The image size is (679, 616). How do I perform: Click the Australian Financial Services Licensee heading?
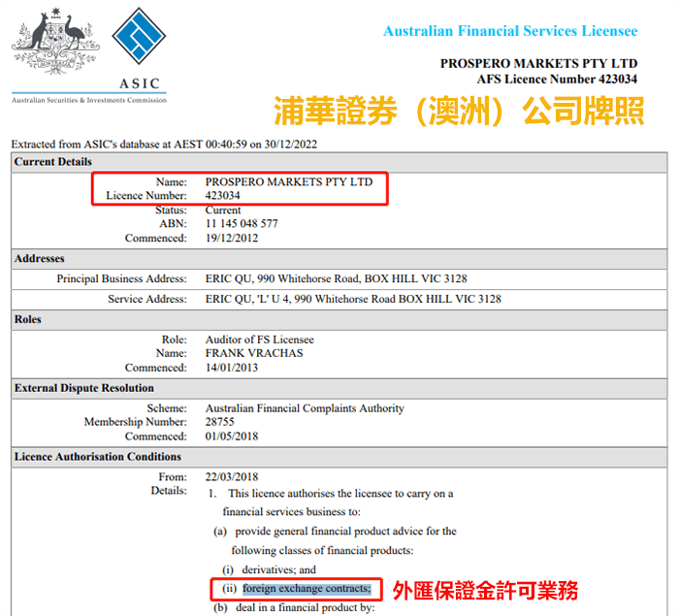pos(509,31)
